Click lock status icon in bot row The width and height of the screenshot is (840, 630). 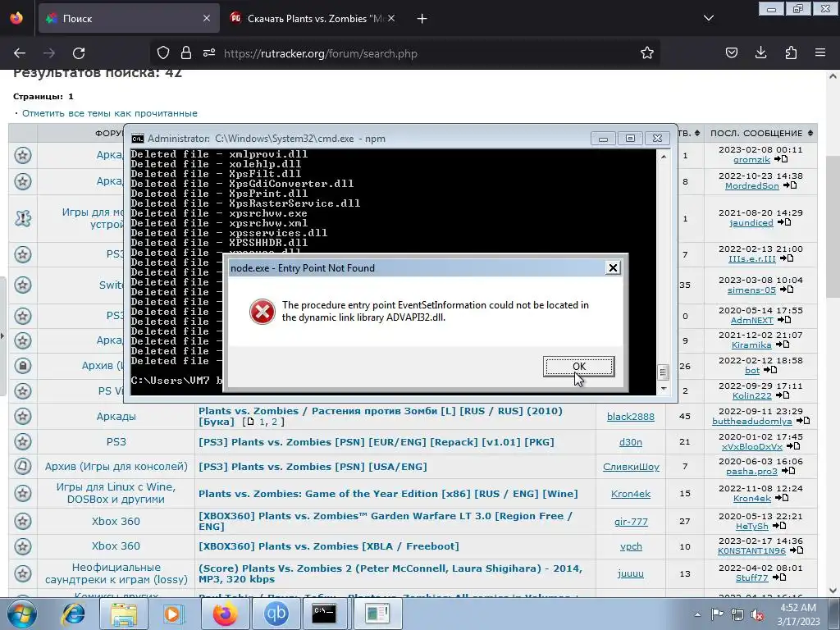(22, 366)
